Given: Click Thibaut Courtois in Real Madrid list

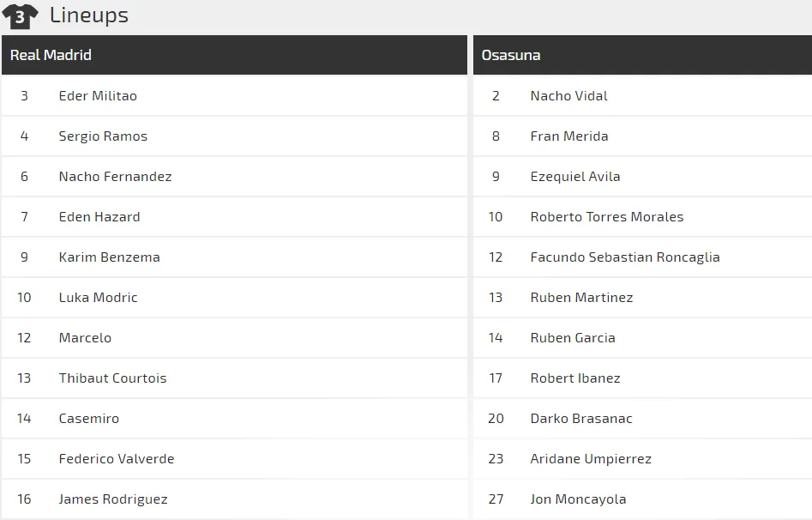Looking at the screenshot, I should point(112,378).
